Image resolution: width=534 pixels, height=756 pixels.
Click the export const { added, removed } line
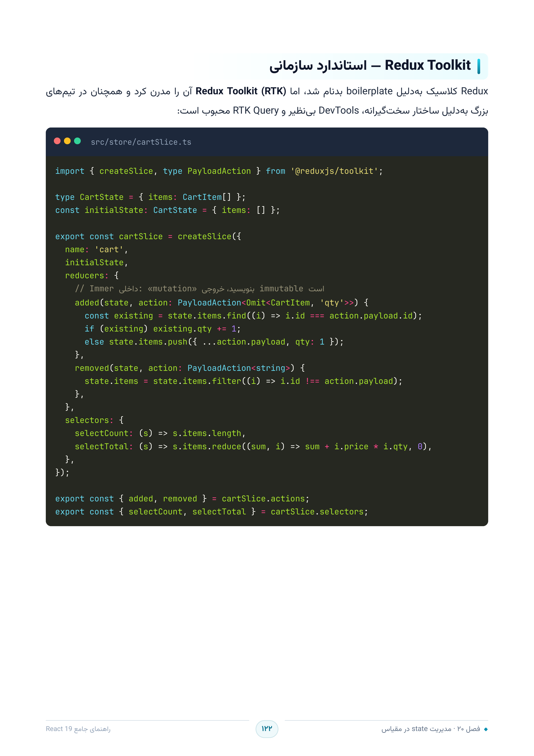(x=183, y=499)
